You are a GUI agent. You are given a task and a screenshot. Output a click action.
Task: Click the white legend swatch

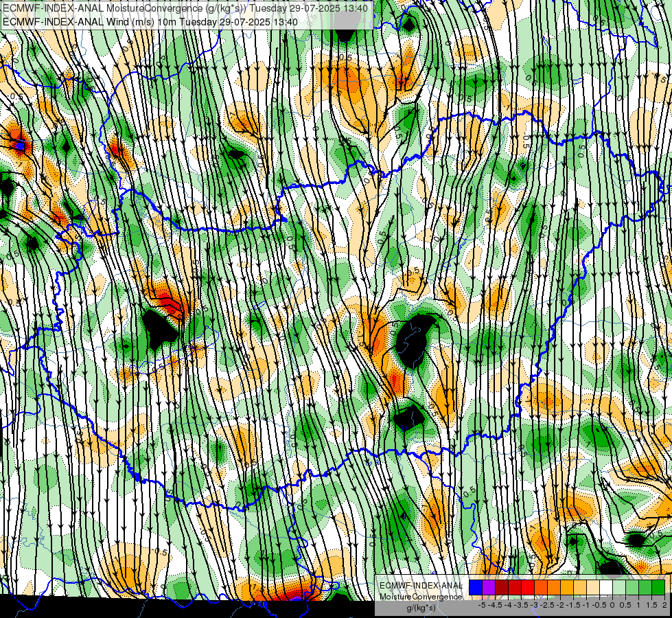click(x=606, y=587)
